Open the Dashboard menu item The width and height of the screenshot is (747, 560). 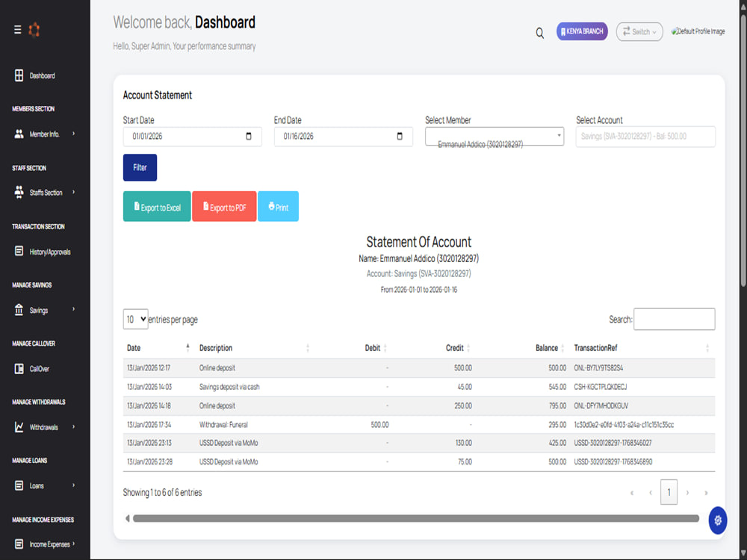[42, 75]
